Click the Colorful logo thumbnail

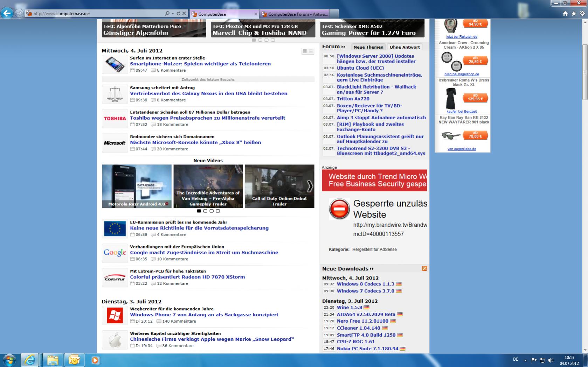coord(115,277)
